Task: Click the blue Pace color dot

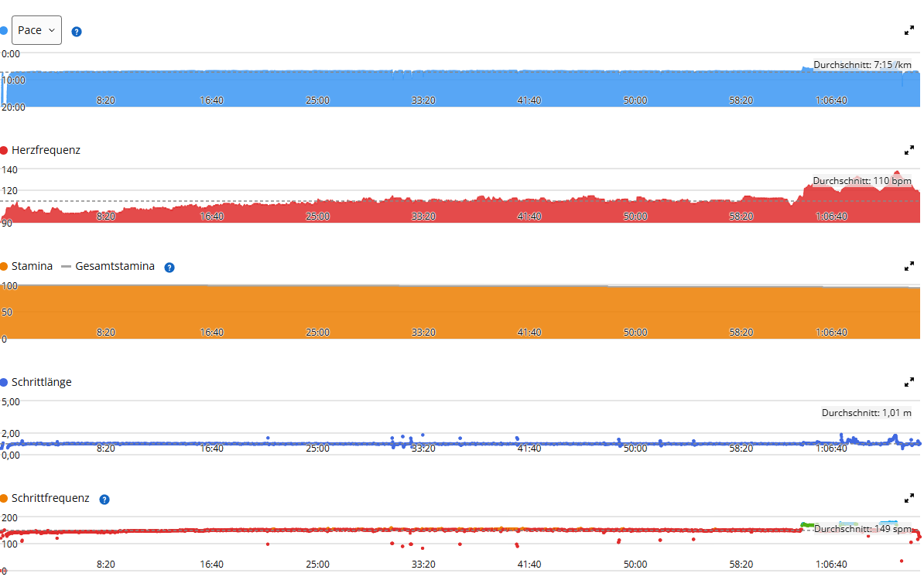Action: click(x=4, y=30)
